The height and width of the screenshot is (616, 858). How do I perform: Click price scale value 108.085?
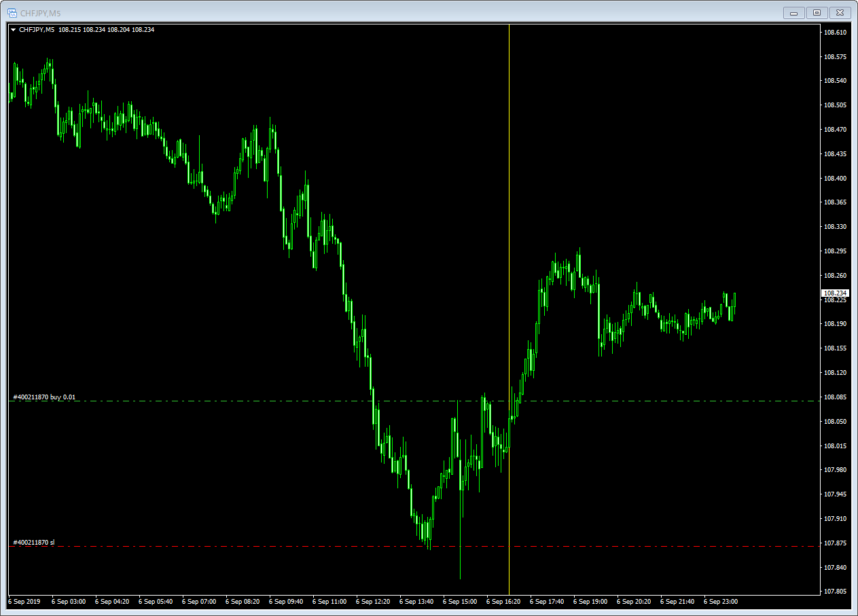pos(835,397)
